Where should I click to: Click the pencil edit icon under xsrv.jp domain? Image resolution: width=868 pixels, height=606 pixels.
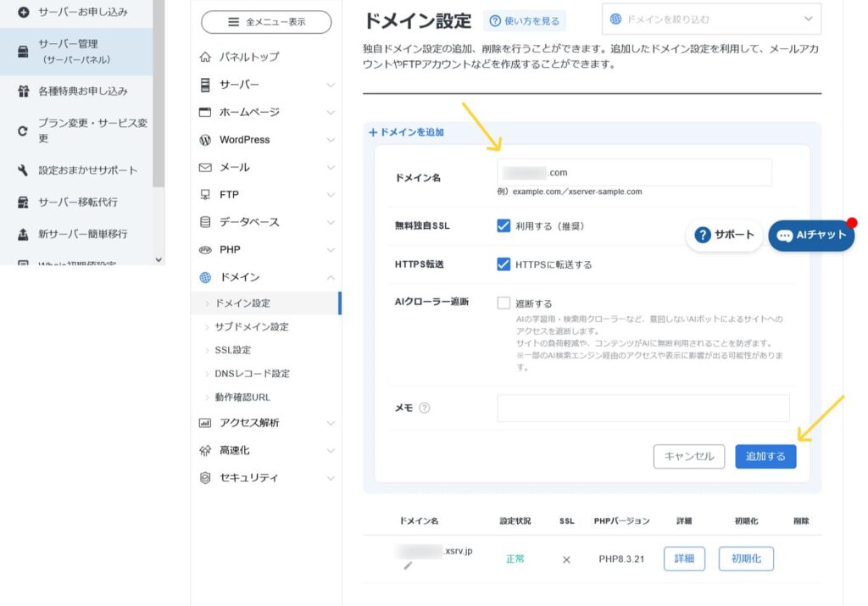[408, 565]
